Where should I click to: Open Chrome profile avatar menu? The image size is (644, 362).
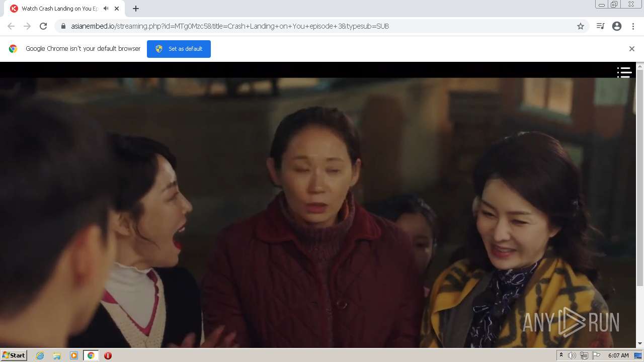click(x=617, y=26)
